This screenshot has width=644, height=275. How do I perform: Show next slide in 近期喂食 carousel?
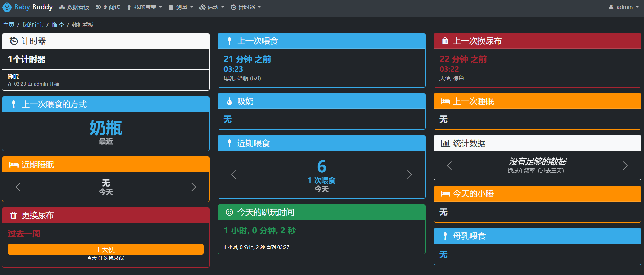(x=409, y=175)
